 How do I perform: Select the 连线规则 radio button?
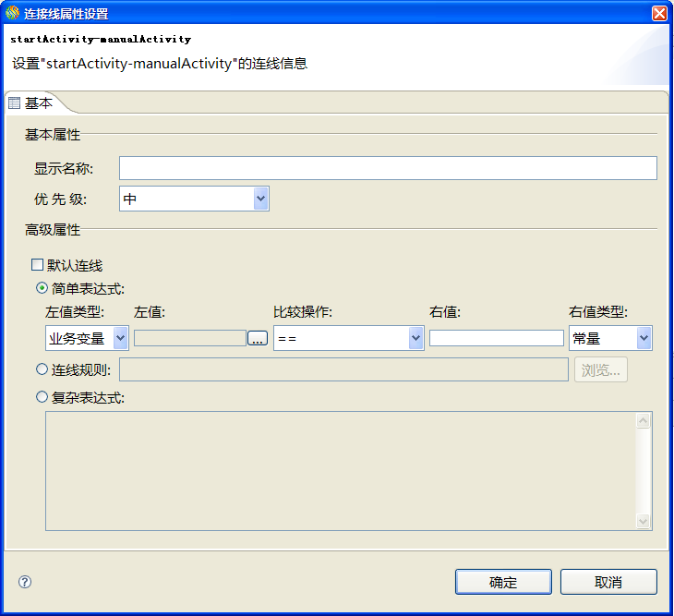42,369
